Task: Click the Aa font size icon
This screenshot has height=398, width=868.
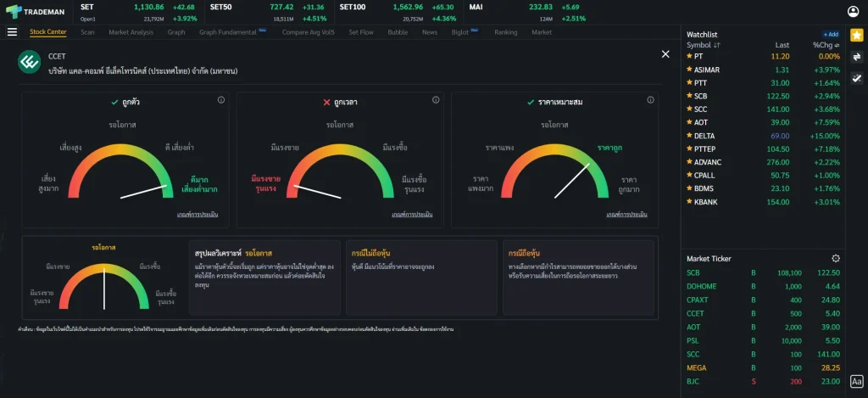Action: [x=856, y=382]
